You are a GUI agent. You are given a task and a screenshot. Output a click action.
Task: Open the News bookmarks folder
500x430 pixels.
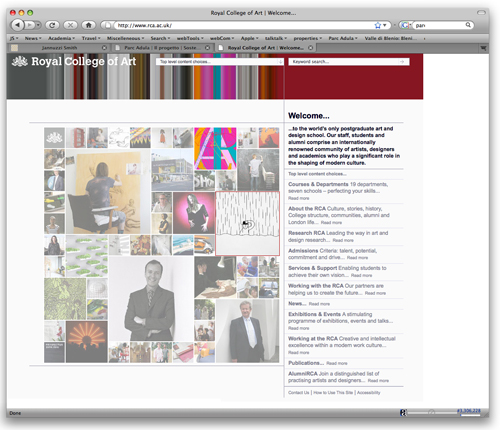33,38
